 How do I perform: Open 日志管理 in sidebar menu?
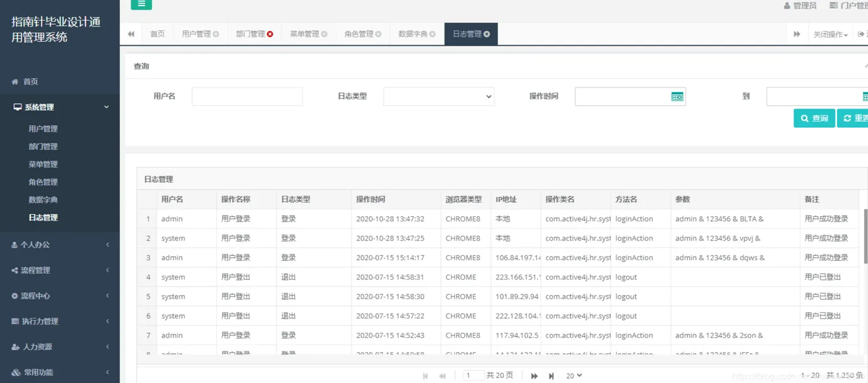[43, 218]
